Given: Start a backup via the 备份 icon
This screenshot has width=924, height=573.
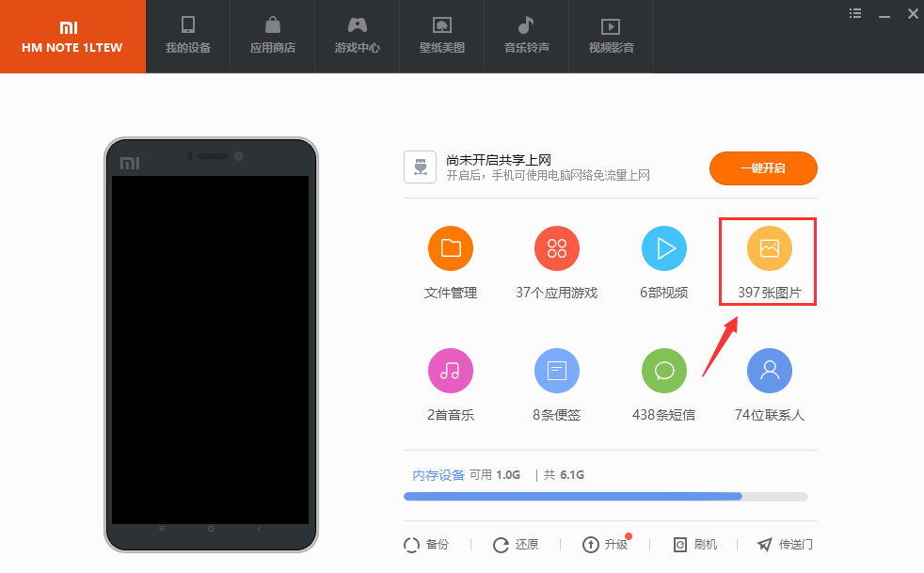Looking at the screenshot, I should [428, 544].
